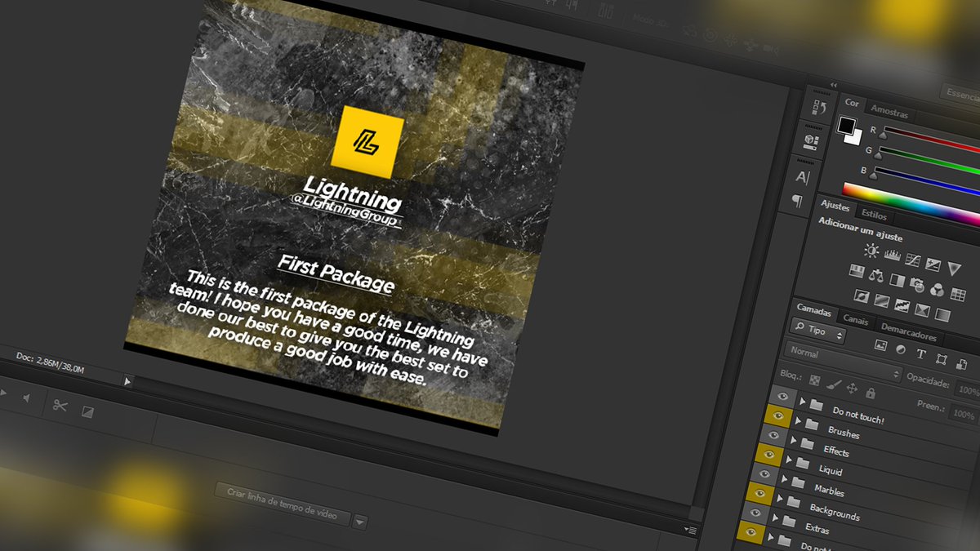
Task: Click the scissors split icon in timeline
Action: [x=60, y=405]
